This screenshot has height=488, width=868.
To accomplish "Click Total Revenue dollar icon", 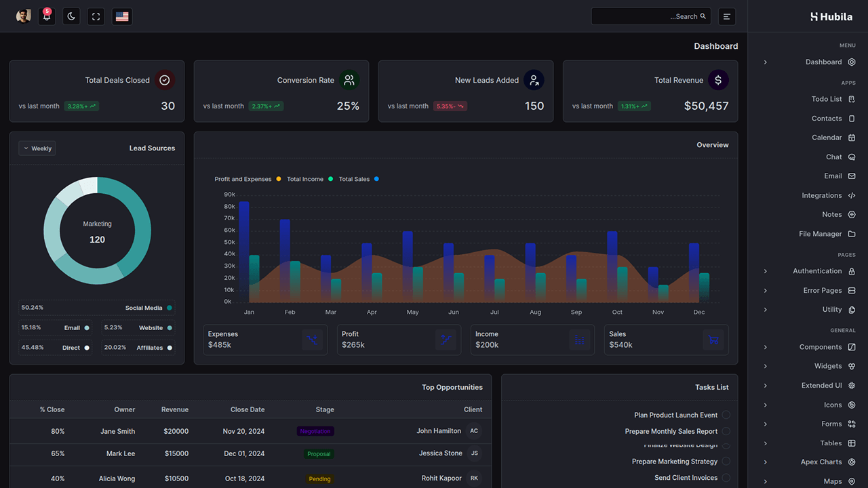I will [x=718, y=80].
